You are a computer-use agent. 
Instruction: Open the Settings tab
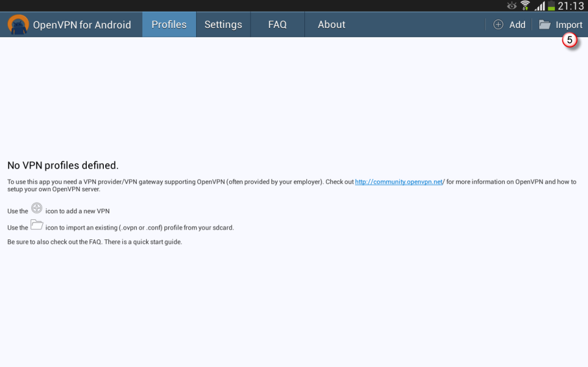click(x=223, y=24)
